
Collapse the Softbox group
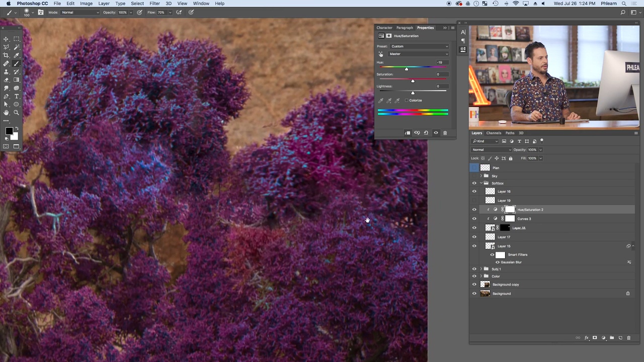pos(481,184)
